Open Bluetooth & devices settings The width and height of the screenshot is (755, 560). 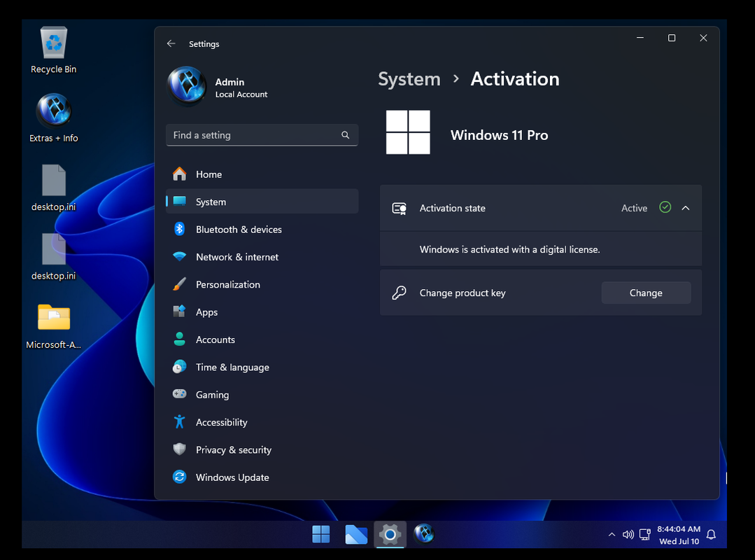point(262,229)
